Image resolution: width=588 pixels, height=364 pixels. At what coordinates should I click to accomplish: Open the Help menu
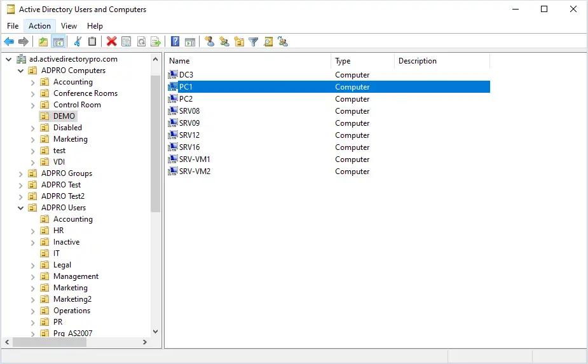point(95,26)
